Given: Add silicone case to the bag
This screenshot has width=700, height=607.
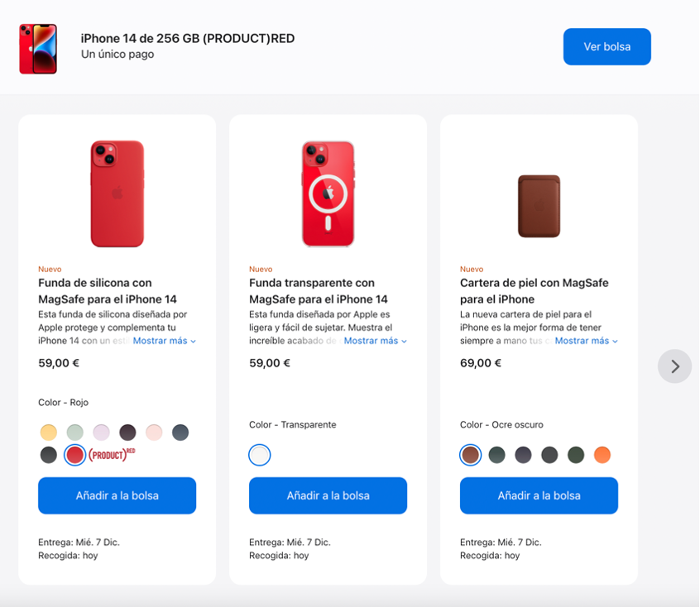Looking at the screenshot, I should click(x=117, y=495).
